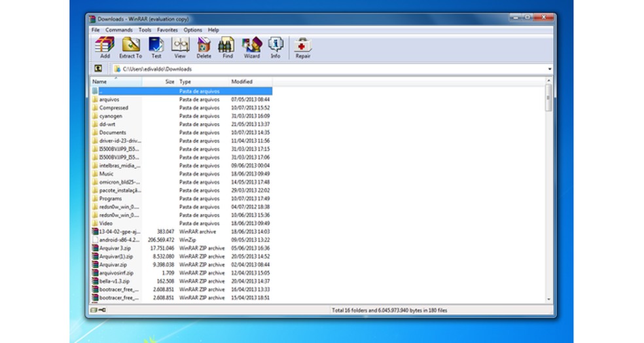Click the Test archive icon

tap(156, 45)
